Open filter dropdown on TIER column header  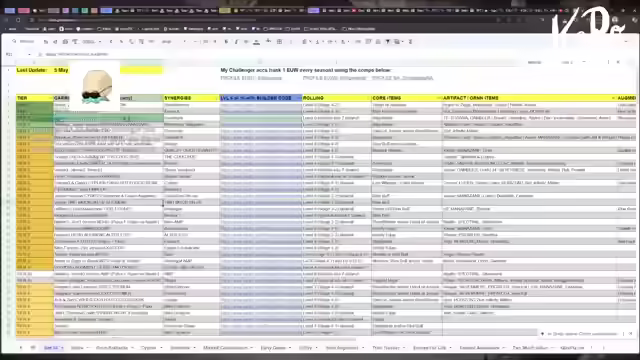tap(51, 98)
